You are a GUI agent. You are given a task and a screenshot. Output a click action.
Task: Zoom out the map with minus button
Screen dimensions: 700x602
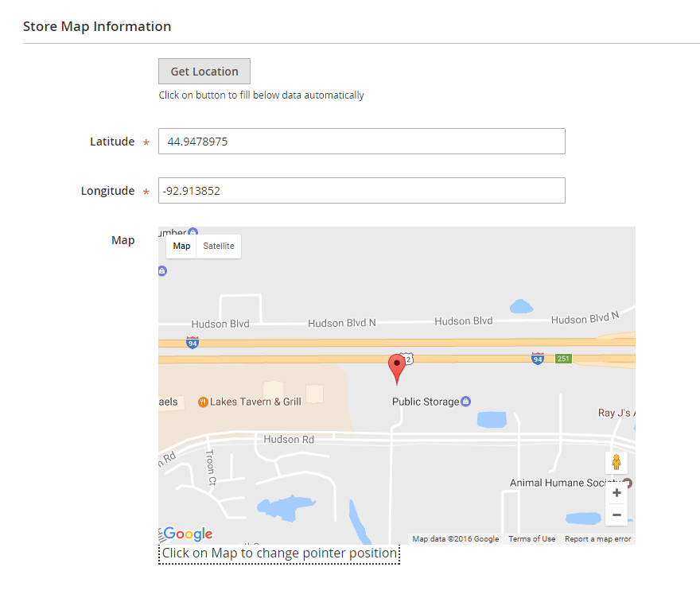point(616,515)
